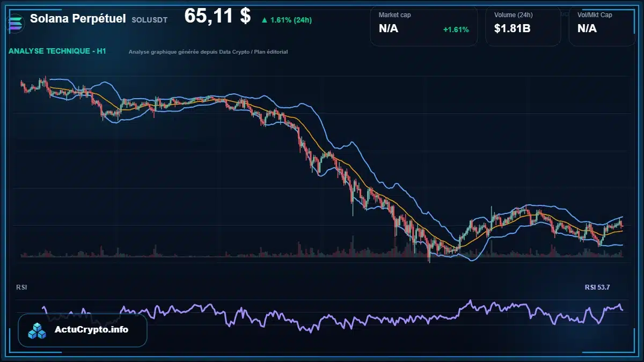Click the RSI label left of the indicator
This screenshot has height=362, width=644.
(21, 287)
